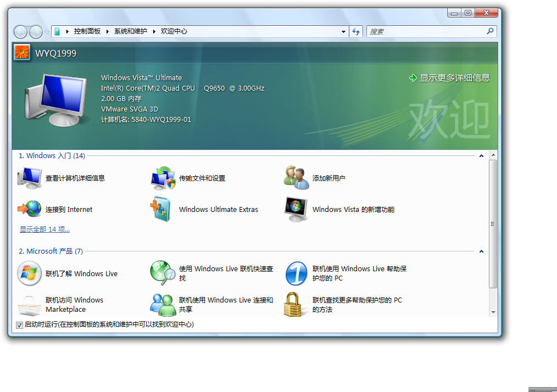The width and height of the screenshot is (557, 392).
Task: Click the 连接到 Internet label
Action: coord(69,210)
